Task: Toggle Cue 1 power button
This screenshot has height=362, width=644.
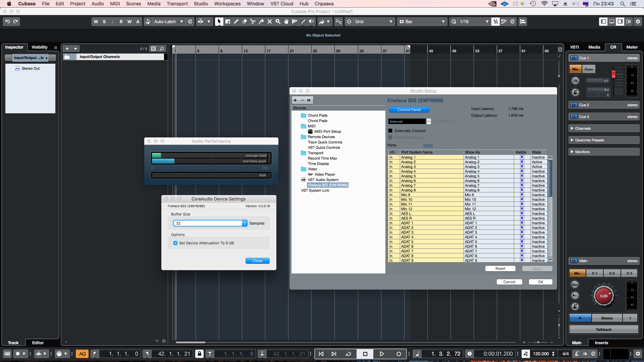Action: [x=574, y=58]
